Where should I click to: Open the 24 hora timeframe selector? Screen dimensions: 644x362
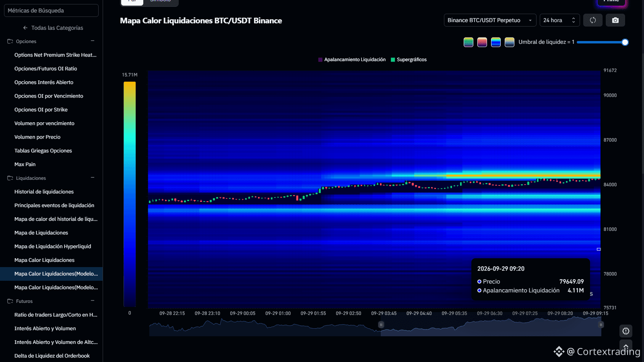[560, 20]
